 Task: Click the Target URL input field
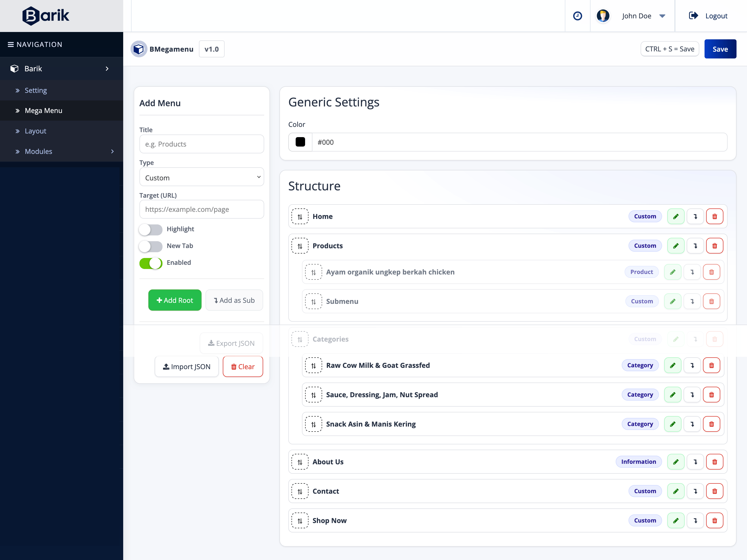[x=202, y=209]
